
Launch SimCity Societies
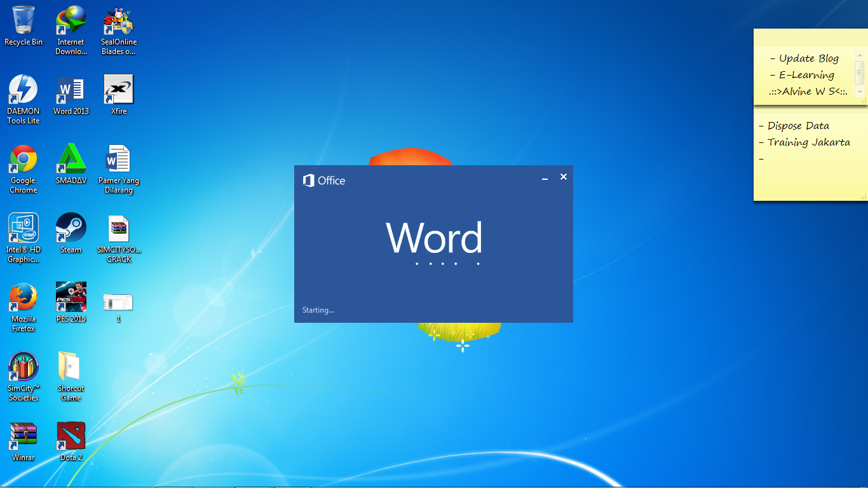pos(24,369)
